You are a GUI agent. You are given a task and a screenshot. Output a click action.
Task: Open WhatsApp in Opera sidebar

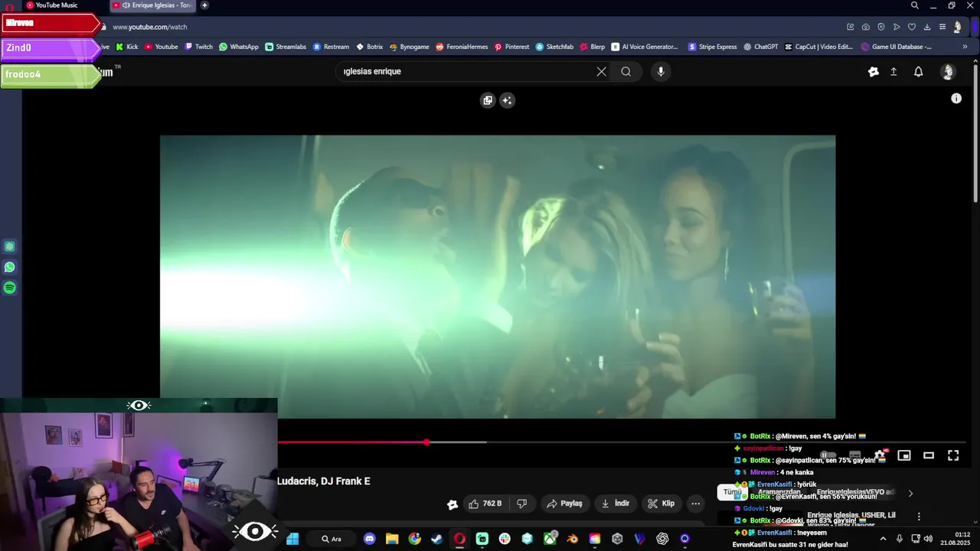click(x=9, y=267)
